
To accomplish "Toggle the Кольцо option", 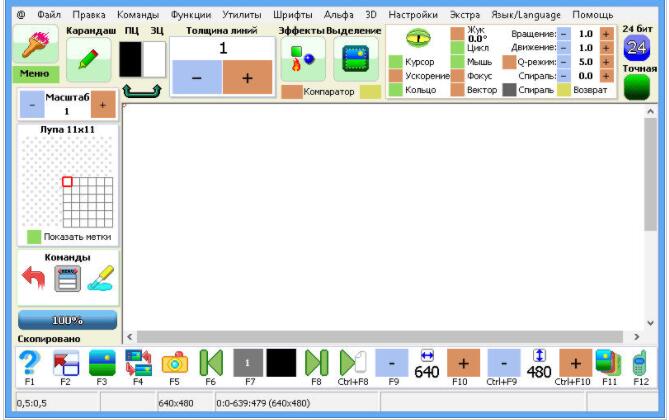I will [396, 90].
